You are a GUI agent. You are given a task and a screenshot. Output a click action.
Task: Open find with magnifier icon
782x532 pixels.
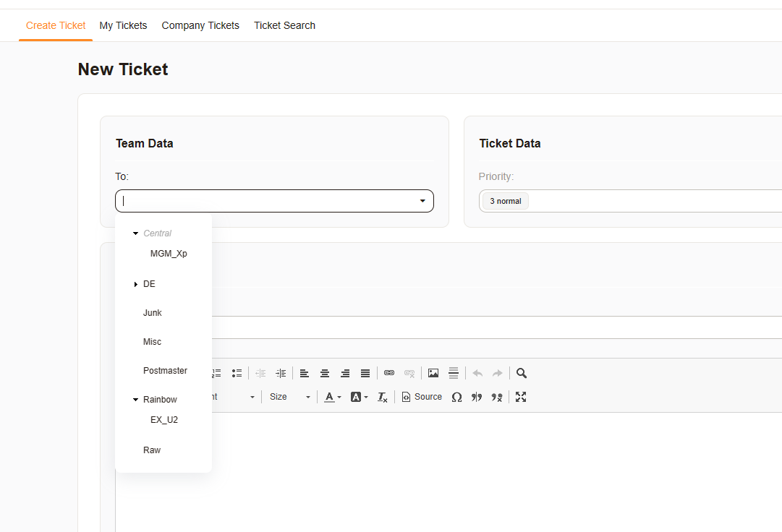(522, 374)
